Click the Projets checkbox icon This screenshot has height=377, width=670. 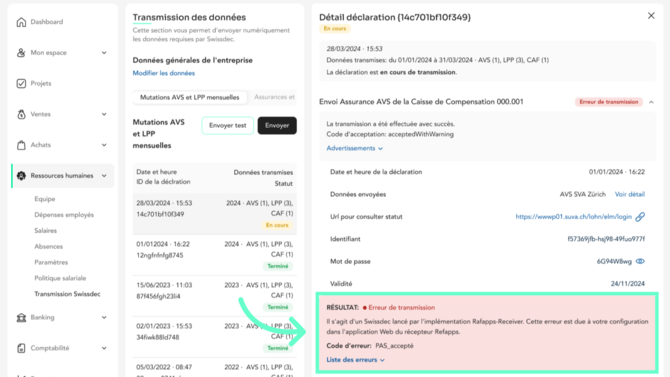click(x=21, y=83)
